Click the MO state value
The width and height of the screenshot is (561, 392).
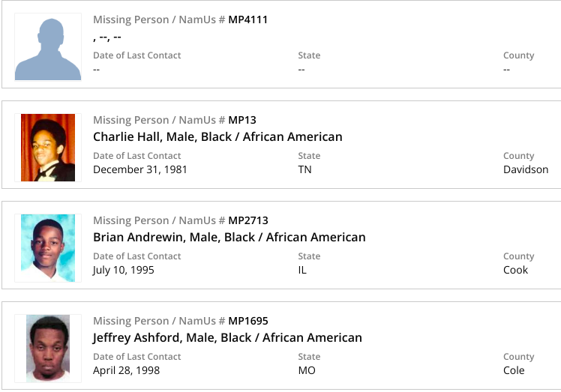307,370
